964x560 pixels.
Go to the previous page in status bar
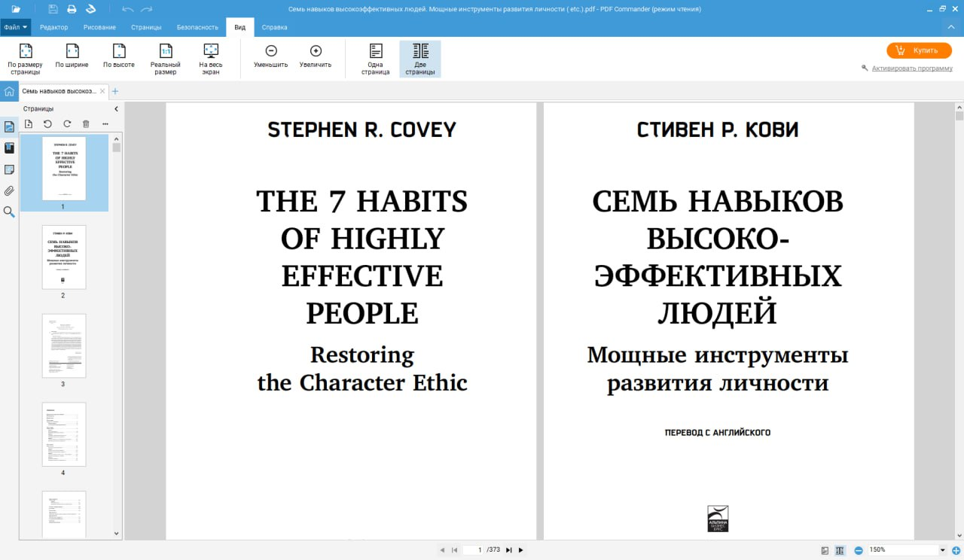point(441,550)
